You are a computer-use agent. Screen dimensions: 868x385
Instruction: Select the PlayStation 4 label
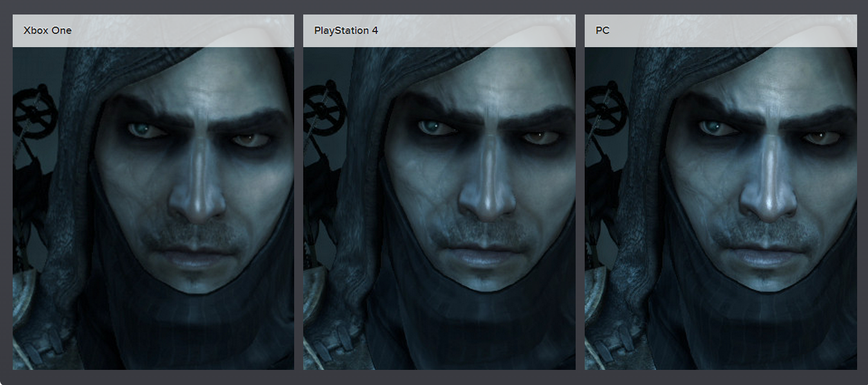(x=346, y=30)
